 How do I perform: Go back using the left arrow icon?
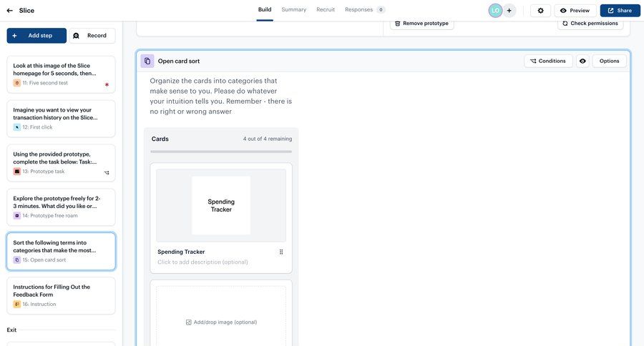click(10, 11)
